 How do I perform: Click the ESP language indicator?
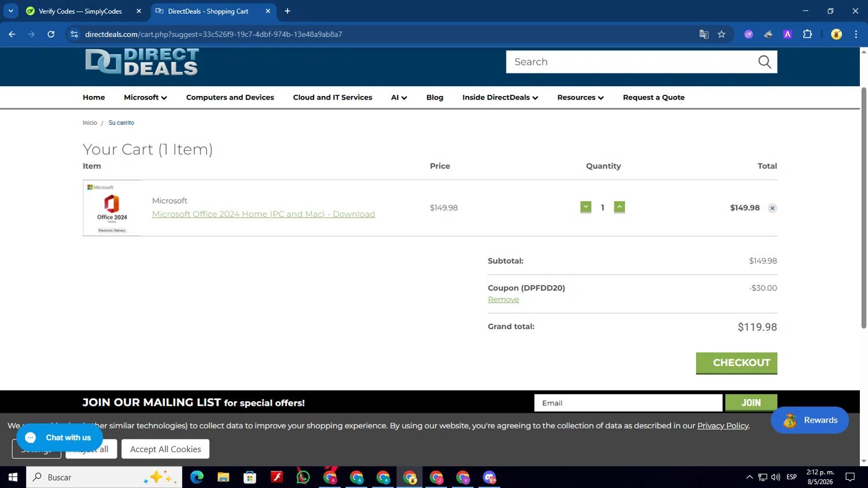pyautogui.click(x=792, y=477)
